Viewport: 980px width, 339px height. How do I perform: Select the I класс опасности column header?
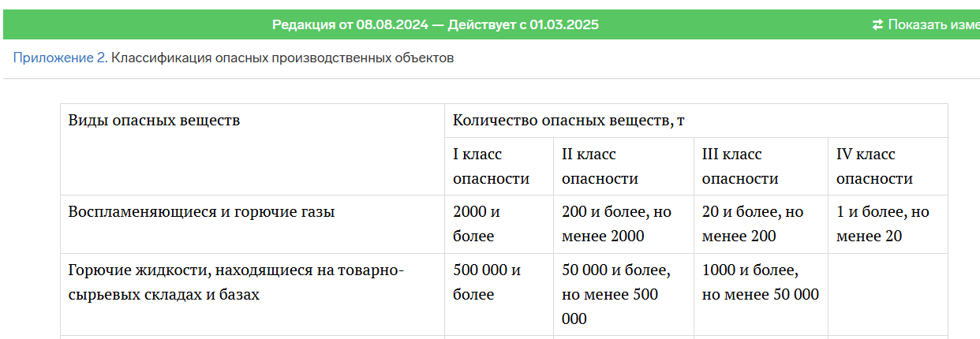tap(491, 166)
